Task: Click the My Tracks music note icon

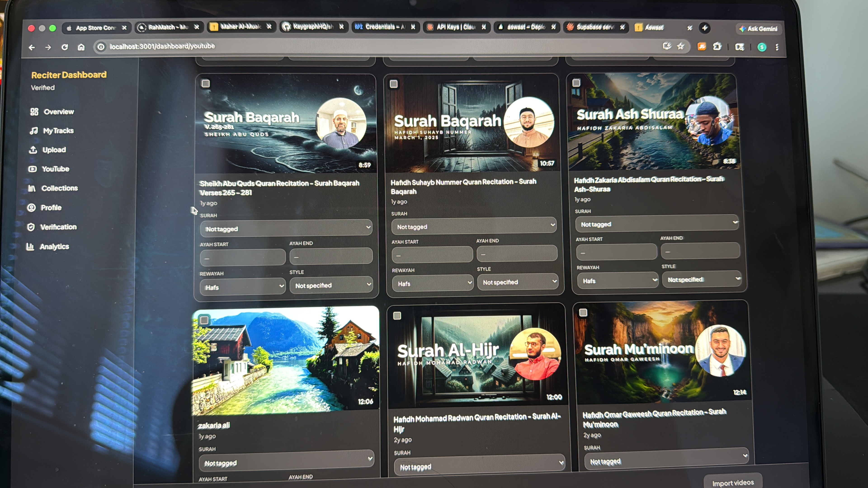Action: coord(33,131)
